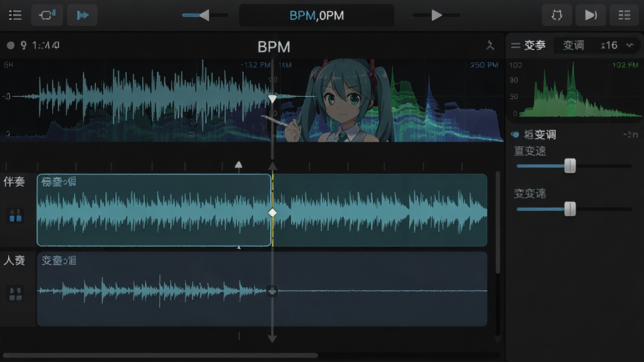Click the diamond keyframe on 伴奏 track

(272, 212)
